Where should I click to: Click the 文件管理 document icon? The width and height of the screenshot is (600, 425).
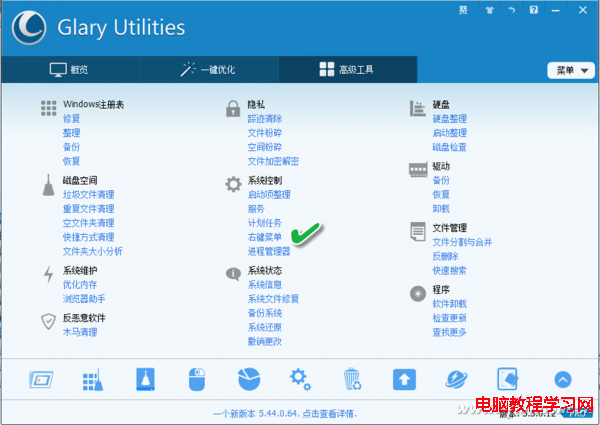[x=417, y=231]
